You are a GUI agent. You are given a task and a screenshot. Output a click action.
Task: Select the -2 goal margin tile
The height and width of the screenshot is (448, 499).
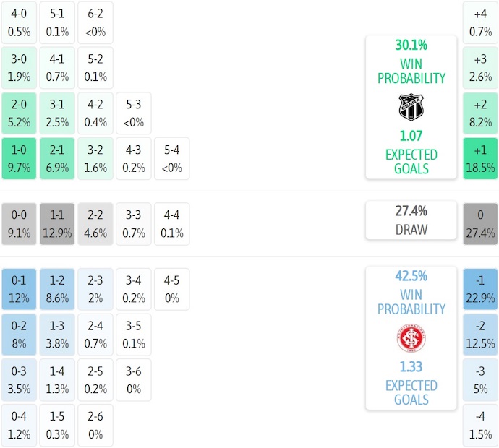481,334
